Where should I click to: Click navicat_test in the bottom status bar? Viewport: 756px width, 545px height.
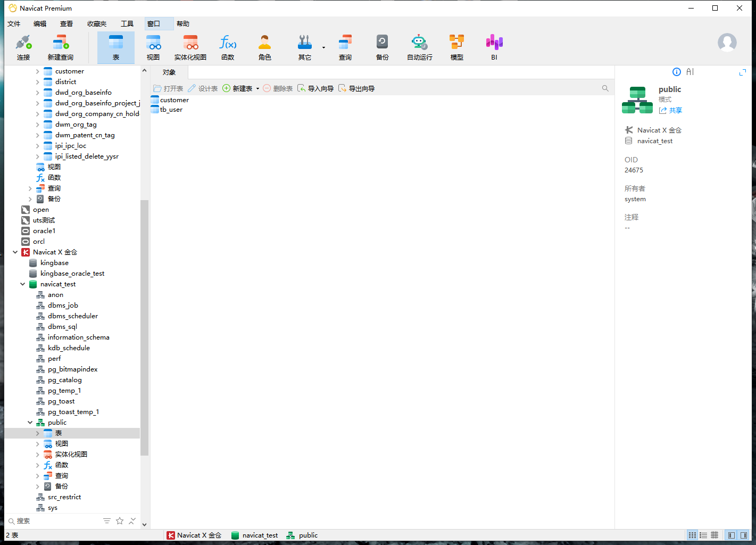tap(254, 535)
